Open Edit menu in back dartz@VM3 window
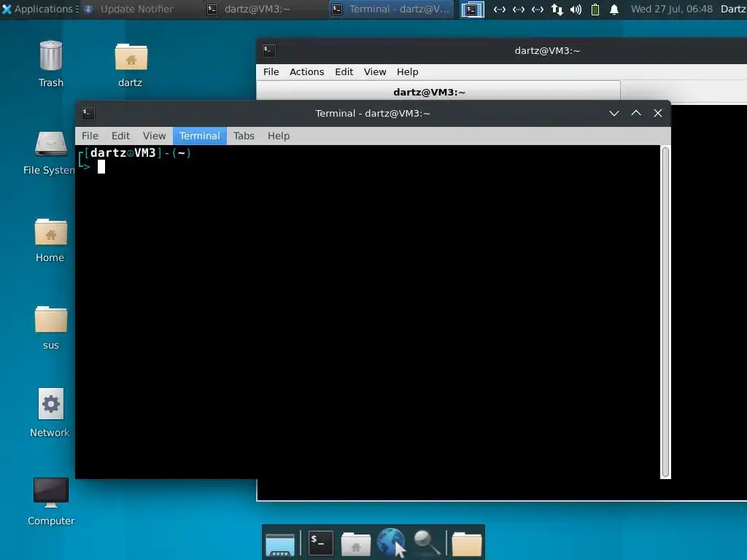The width and height of the screenshot is (747, 560). (x=344, y=72)
